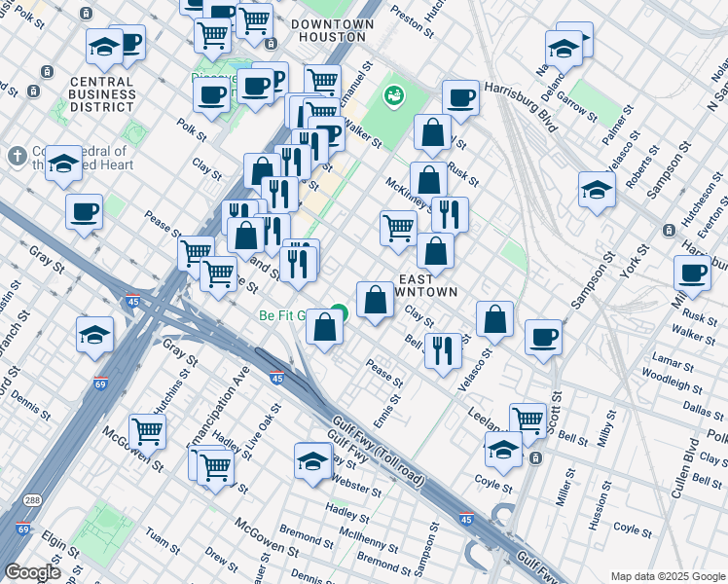
Task: Open the grocery cart marker on McGowen St
Action: pyautogui.click(x=148, y=432)
